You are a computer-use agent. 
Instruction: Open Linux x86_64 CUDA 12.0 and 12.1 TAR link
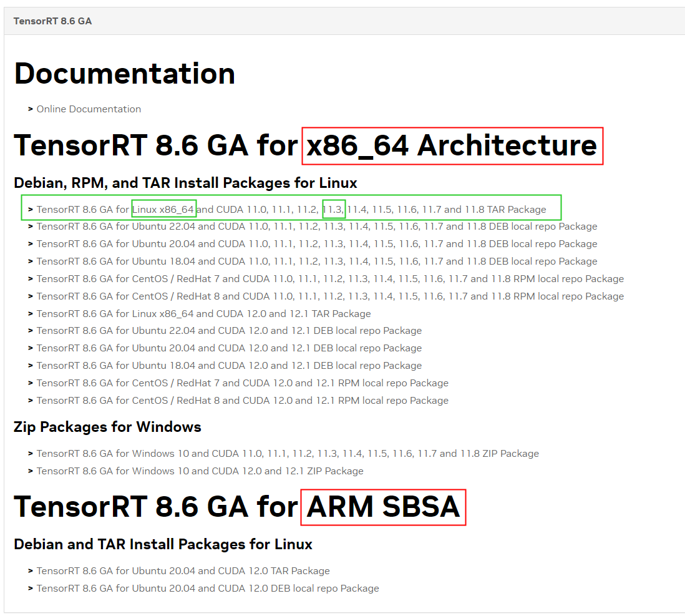tap(203, 313)
